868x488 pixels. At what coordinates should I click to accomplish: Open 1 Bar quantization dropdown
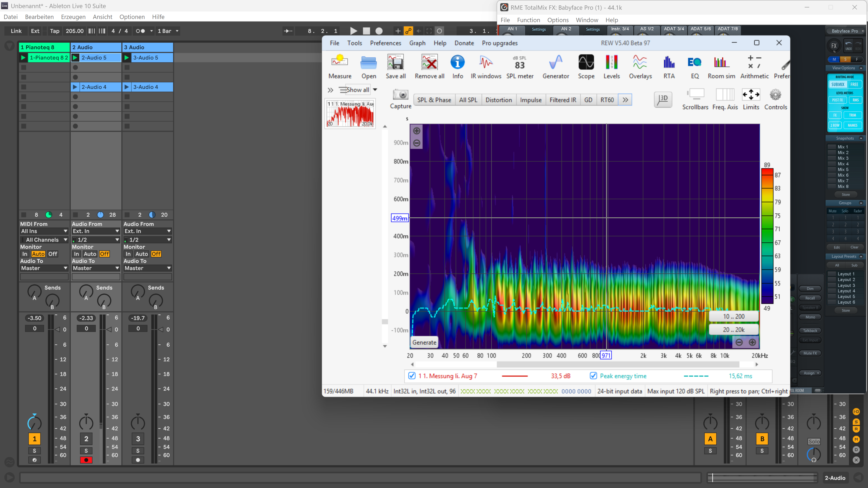168,31
